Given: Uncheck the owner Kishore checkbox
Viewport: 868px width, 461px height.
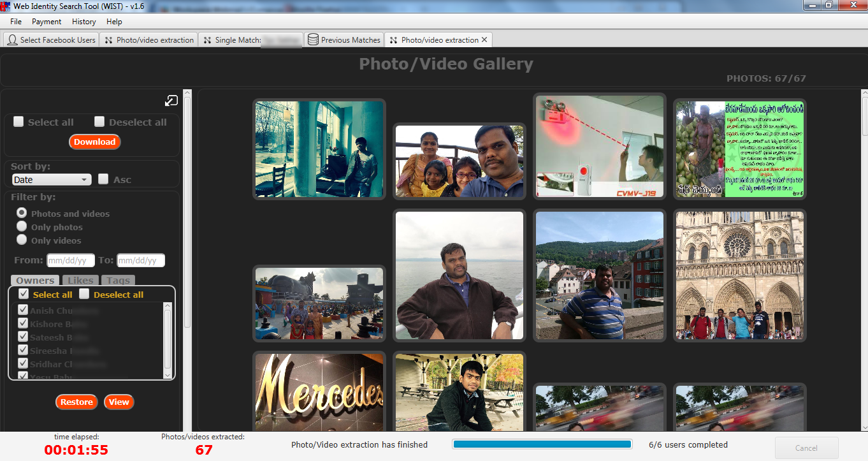Looking at the screenshot, I should (23, 323).
